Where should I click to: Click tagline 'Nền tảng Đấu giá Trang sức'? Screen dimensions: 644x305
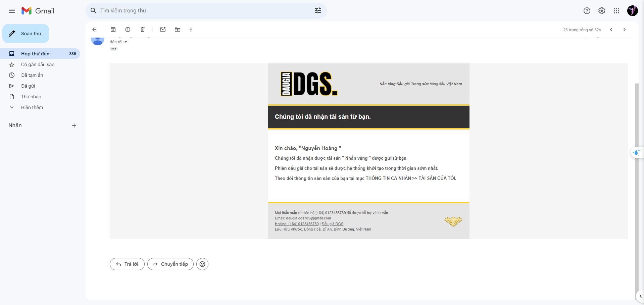(x=404, y=84)
